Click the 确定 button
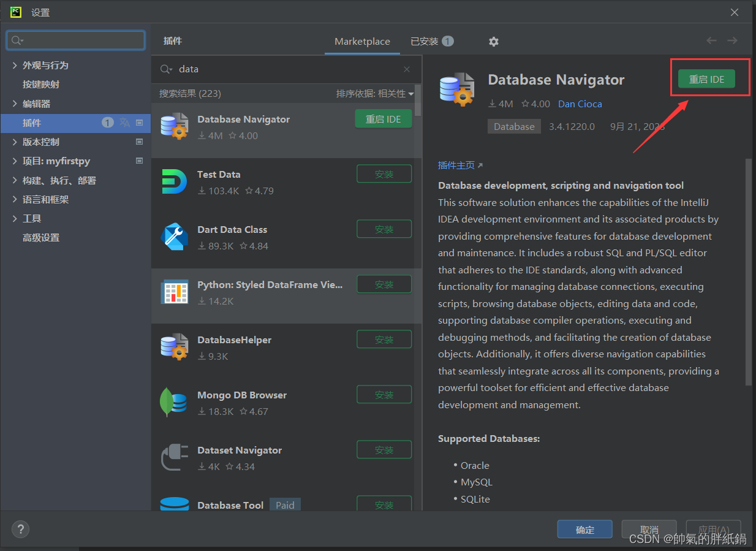The width and height of the screenshot is (756, 551). point(585,530)
